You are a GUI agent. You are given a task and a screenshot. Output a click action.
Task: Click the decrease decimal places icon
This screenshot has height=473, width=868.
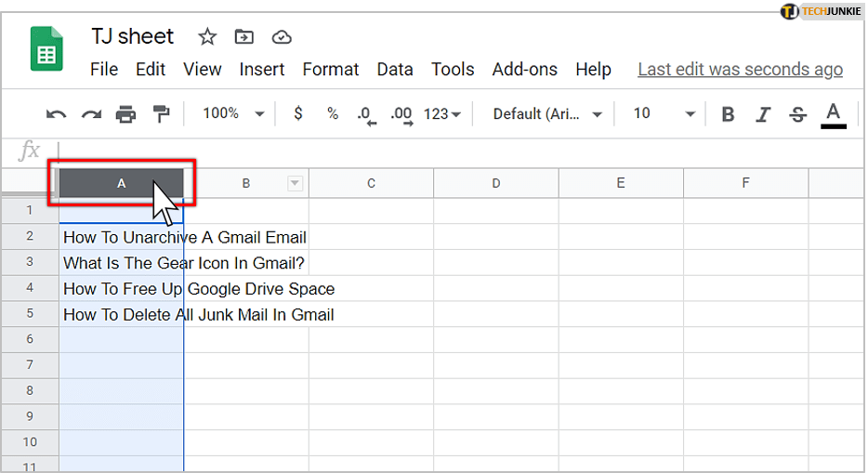365,114
